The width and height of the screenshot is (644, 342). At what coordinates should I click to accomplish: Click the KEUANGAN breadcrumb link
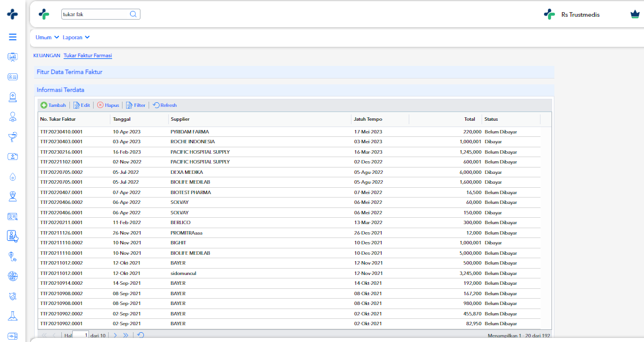coord(47,55)
